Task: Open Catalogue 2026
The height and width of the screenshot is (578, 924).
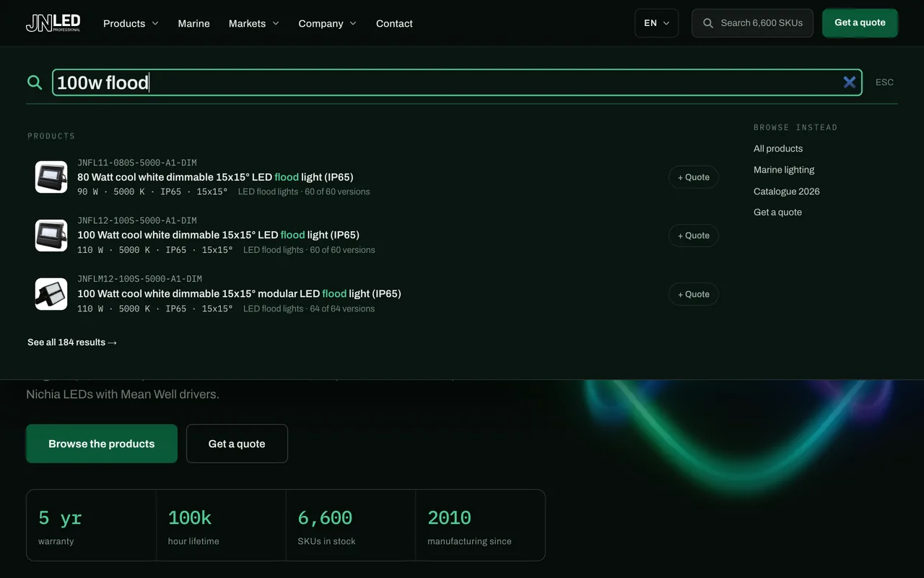Action: 787,191
